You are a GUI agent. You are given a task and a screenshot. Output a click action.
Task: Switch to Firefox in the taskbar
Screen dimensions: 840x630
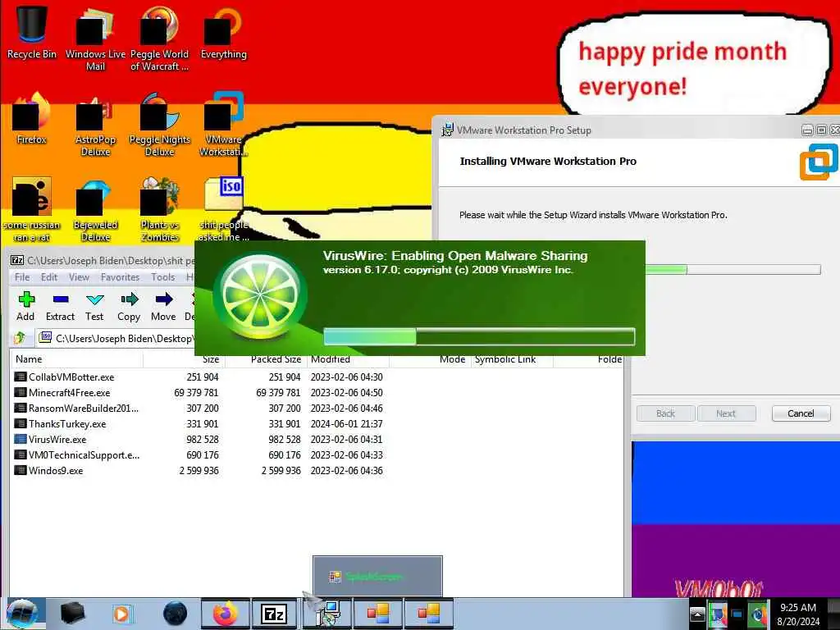(226, 614)
